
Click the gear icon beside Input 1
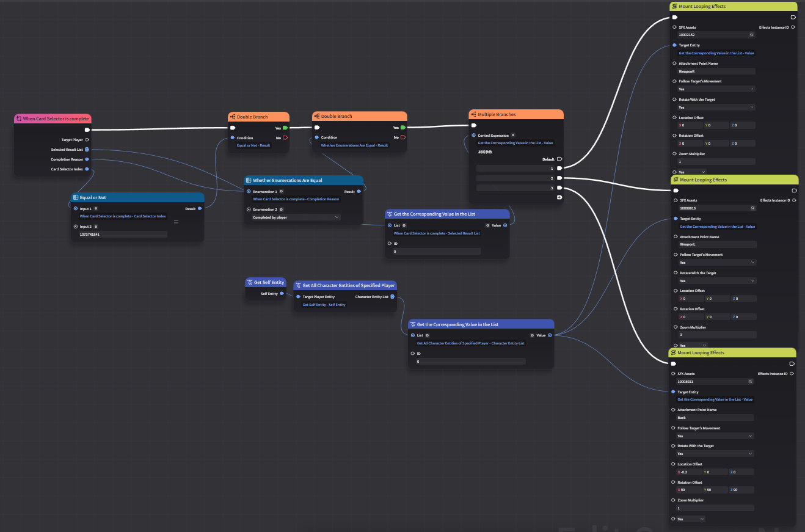[96, 209]
